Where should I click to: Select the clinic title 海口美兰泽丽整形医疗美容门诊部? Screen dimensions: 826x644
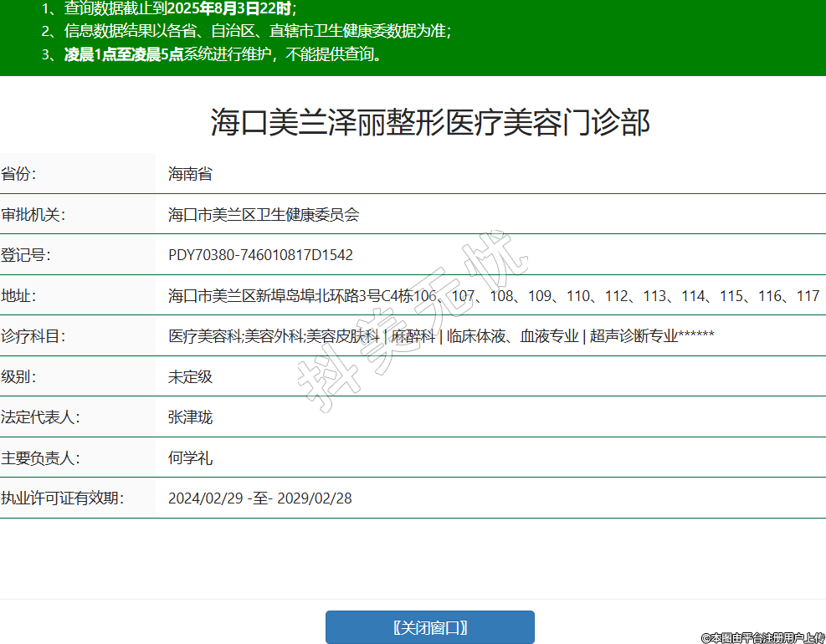tap(429, 123)
